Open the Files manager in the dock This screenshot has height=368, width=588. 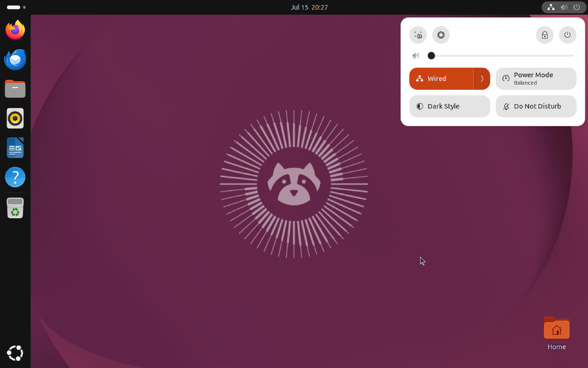[x=15, y=89]
